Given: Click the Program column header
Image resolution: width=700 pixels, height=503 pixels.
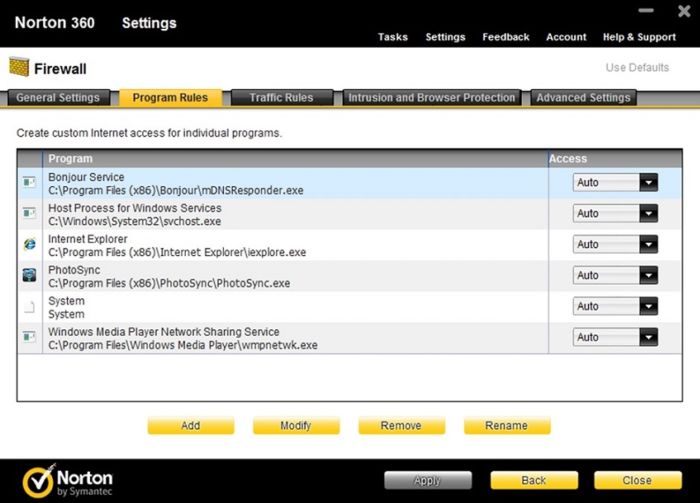Looking at the screenshot, I should pyautogui.click(x=295, y=158).
